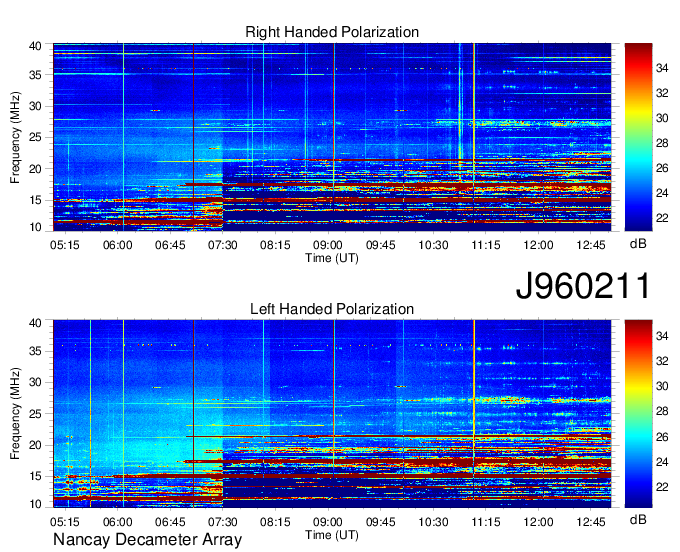Click Frequency (MHz) axis label of Left Handed plot
The height and width of the screenshot is (552, 680).
point(15,414)
